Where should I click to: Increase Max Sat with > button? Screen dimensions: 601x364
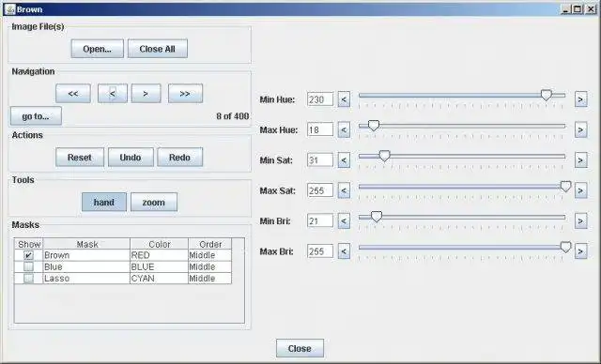(x=580, y=190)
